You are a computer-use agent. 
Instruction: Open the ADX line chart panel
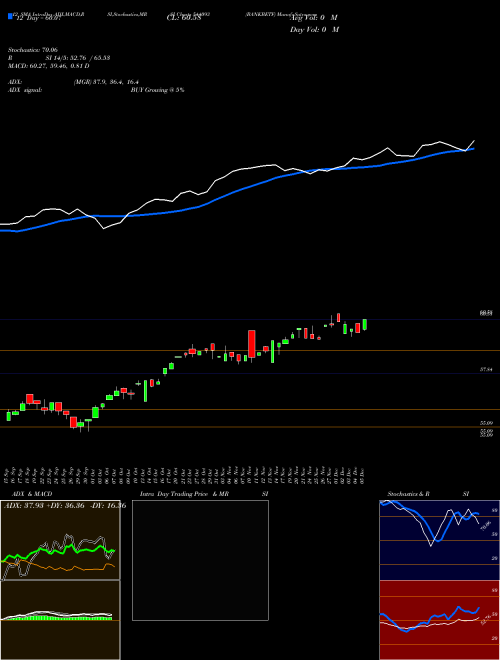60,540
